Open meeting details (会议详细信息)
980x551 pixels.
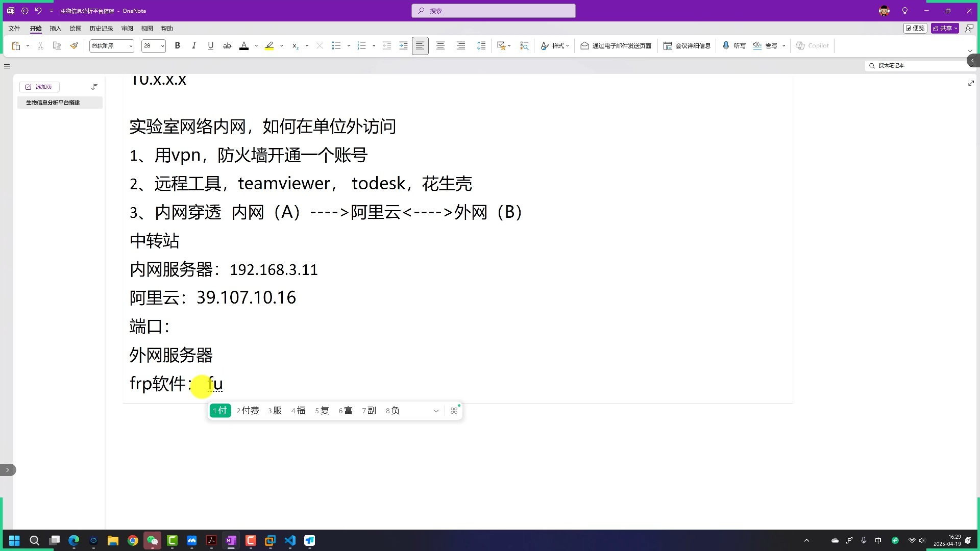pos(687,46)
